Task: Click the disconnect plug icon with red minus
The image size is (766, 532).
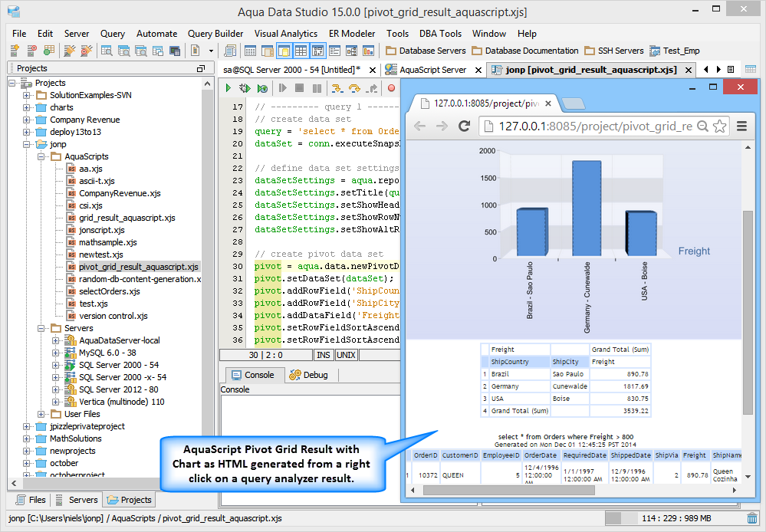Action: click(x=86, y=51)
